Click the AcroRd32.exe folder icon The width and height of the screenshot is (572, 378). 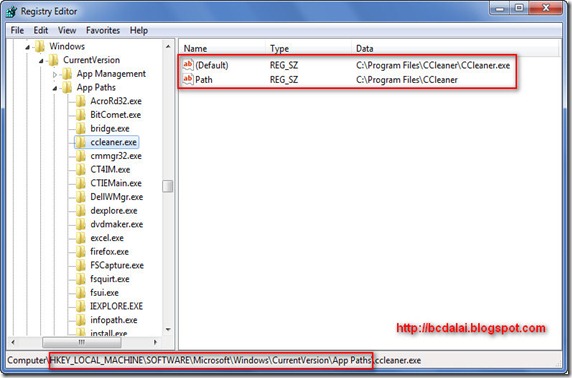[81, 101]
